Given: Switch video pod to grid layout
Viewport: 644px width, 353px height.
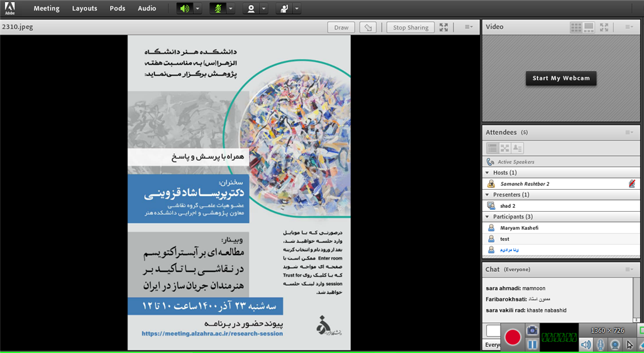Looking at the screenshot, I should coord(576,28).
